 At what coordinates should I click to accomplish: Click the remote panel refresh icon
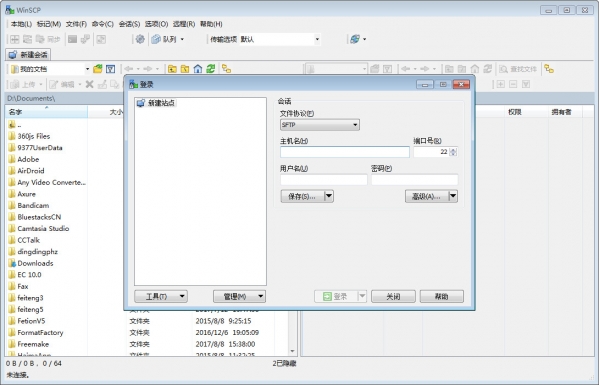487,69
